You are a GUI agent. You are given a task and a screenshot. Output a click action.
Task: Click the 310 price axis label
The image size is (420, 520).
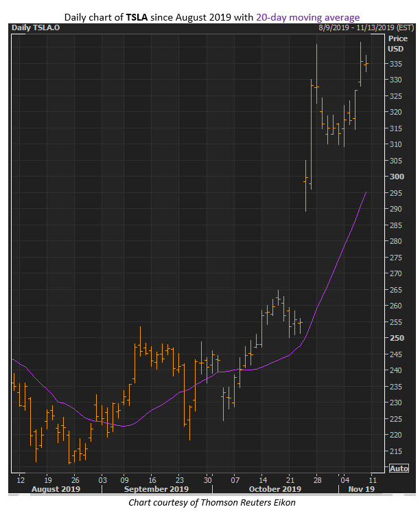(395, 144)
